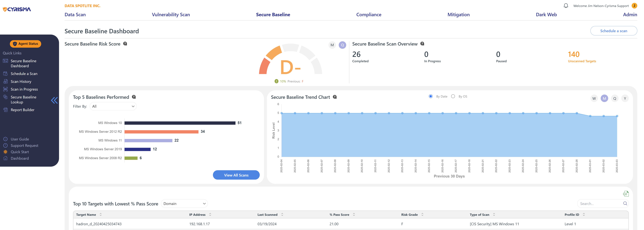Click the Report Builder sidebar icon
This screenshot has width=644, height=230.
[5, 110]
